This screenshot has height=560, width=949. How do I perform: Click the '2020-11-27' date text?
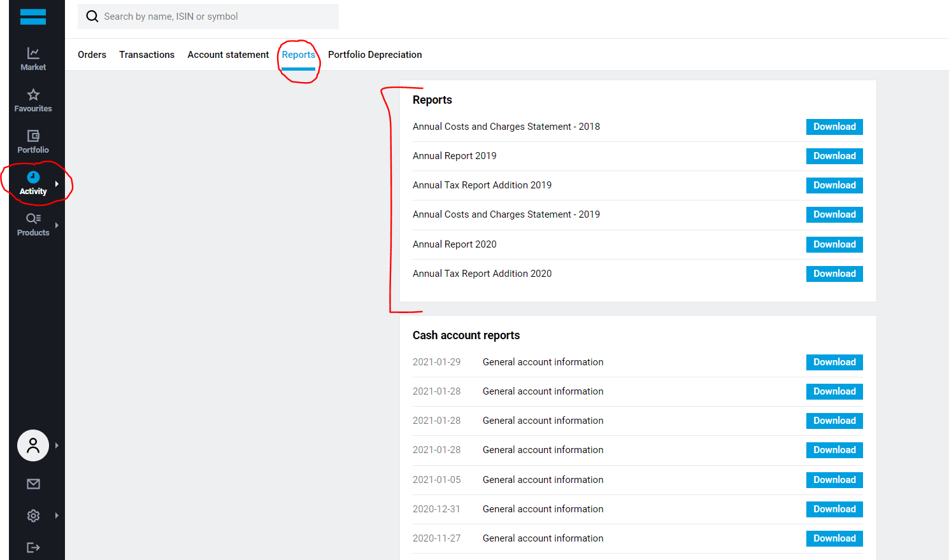pyautogui.click(x=436, y=538)
